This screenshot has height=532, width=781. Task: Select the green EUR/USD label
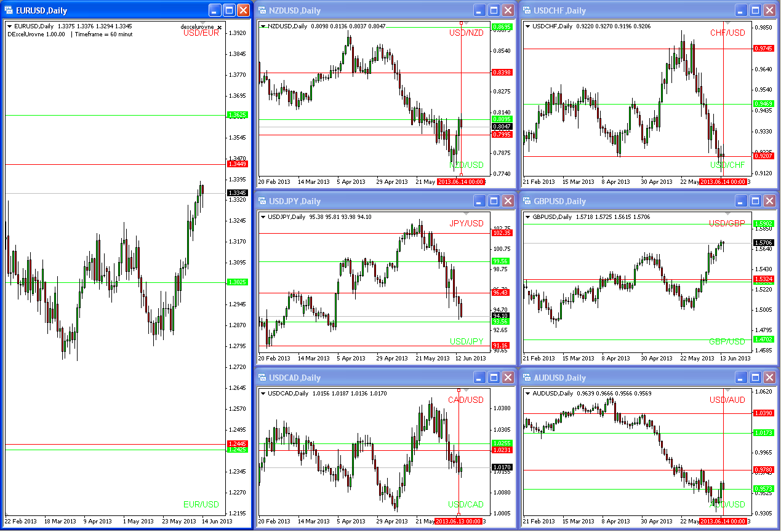201,504
